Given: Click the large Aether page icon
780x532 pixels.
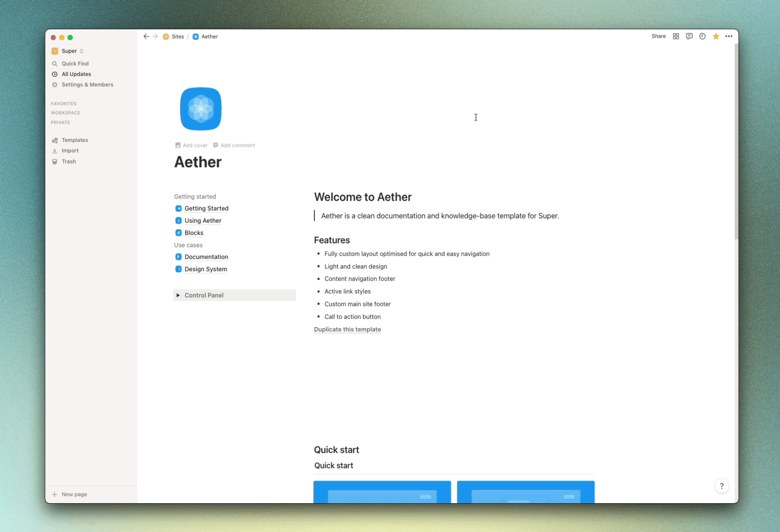Looking at the screenshot, I should click(x=200, y=109).
